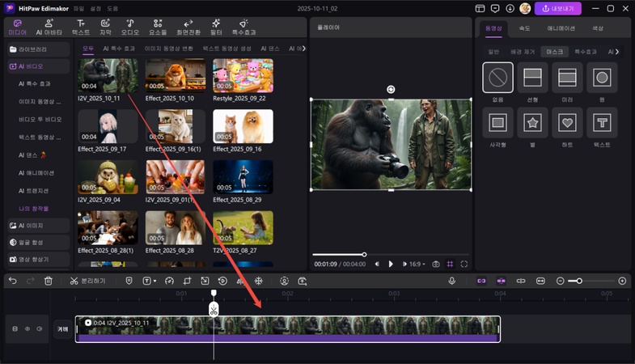
Task: Choose the heart (하트) mask shape
Action: point(567,123)
